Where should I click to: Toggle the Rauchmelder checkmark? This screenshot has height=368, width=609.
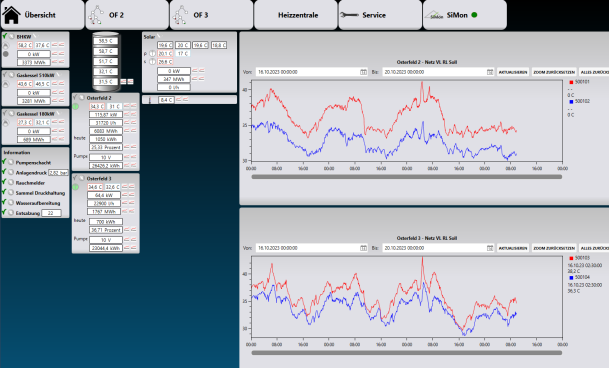(4, 182)
